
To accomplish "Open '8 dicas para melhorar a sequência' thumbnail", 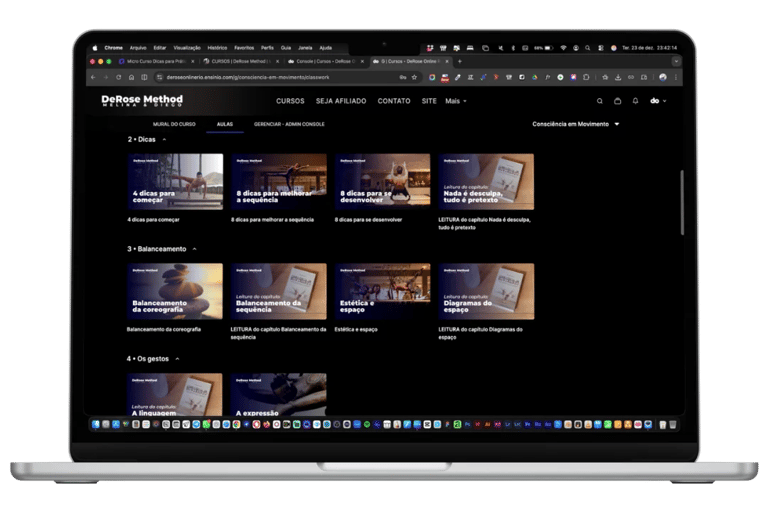I will (x=279, y=182).
